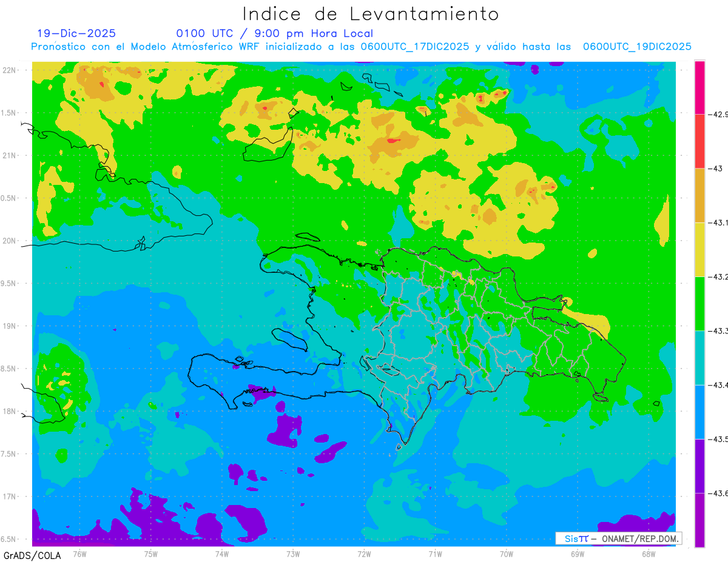728x562 pixels.
Task: Click the legend value '-43.1'
Action: tap(720, 222)
